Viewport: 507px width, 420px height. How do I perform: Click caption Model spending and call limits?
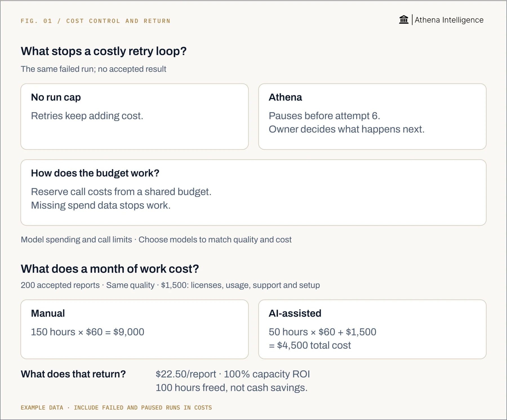pyautogui.click(x=76, y=240)
